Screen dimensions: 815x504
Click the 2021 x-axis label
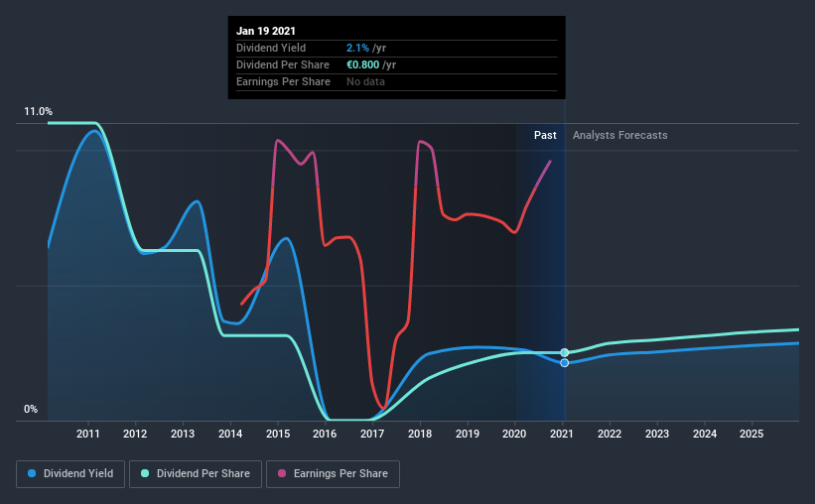point(562,434)
